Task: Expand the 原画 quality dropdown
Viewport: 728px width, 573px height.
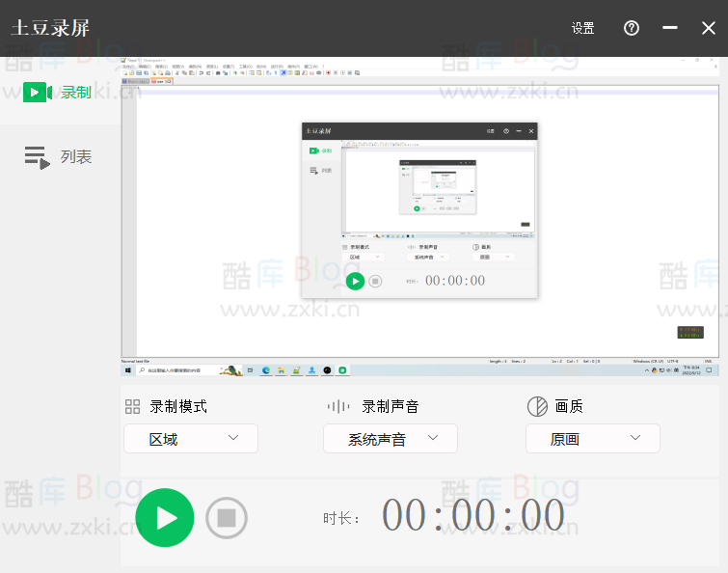Action: (593, 438)
